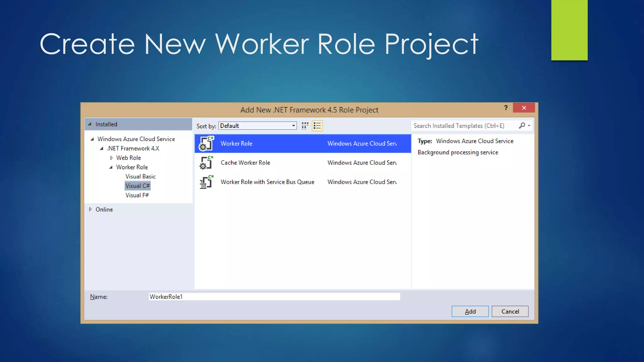Select Visual F# language node

137,195
